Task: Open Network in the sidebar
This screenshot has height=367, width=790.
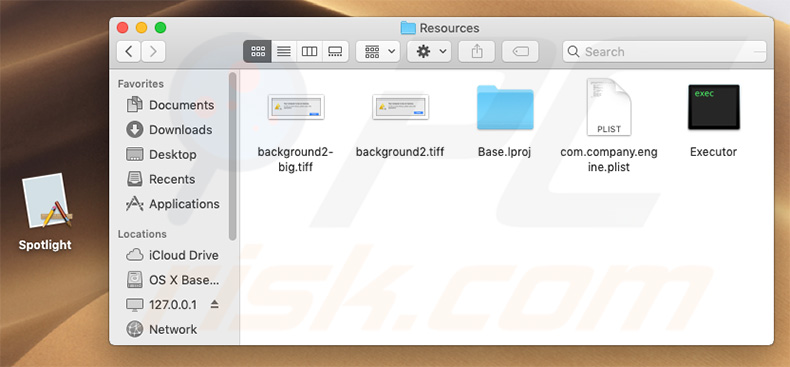Action: [x=162, y=329]
